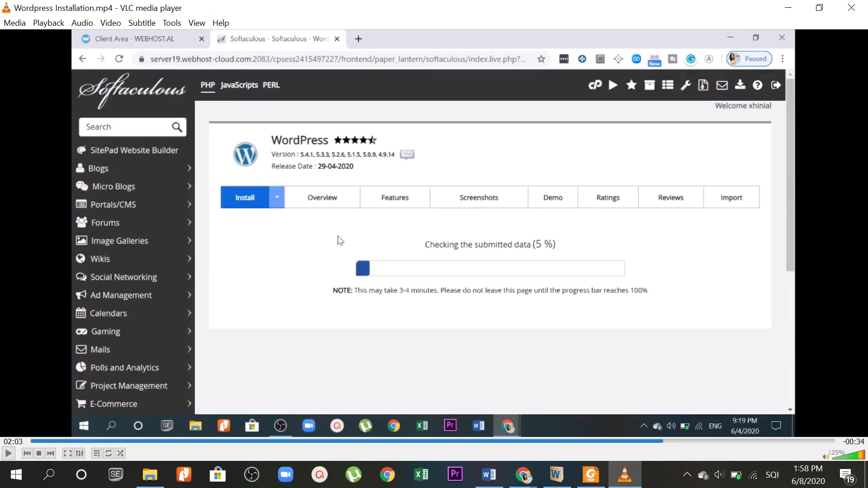Click the VLC seek timeline bar
The image size is (868, 488).
pos(432,441)
